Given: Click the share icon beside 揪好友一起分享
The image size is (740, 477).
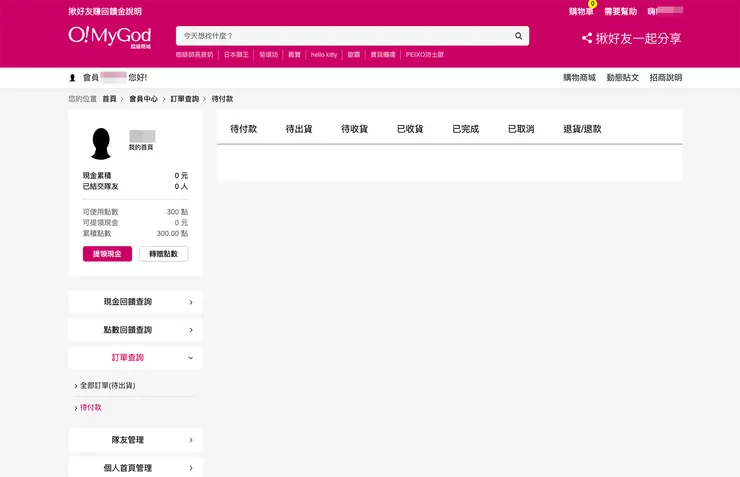Looking at the screenshot, I should pyautogui.click(x=587, y=38).
